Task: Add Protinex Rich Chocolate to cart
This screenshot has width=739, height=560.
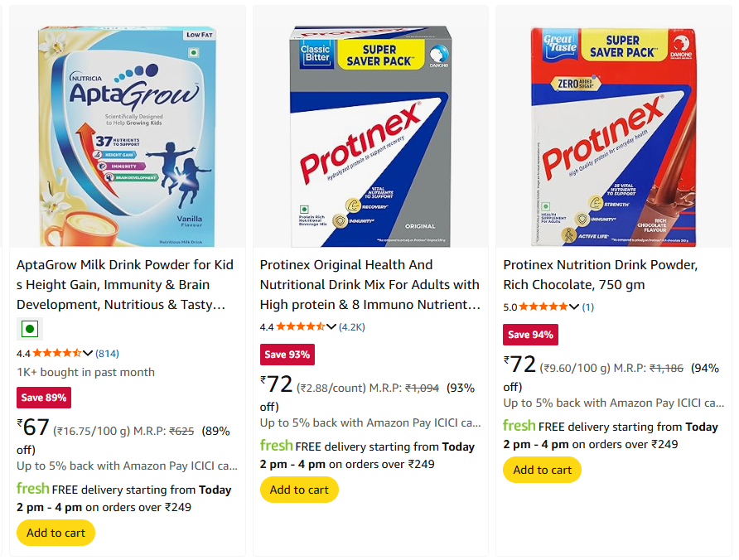Action: coord(542,470)
